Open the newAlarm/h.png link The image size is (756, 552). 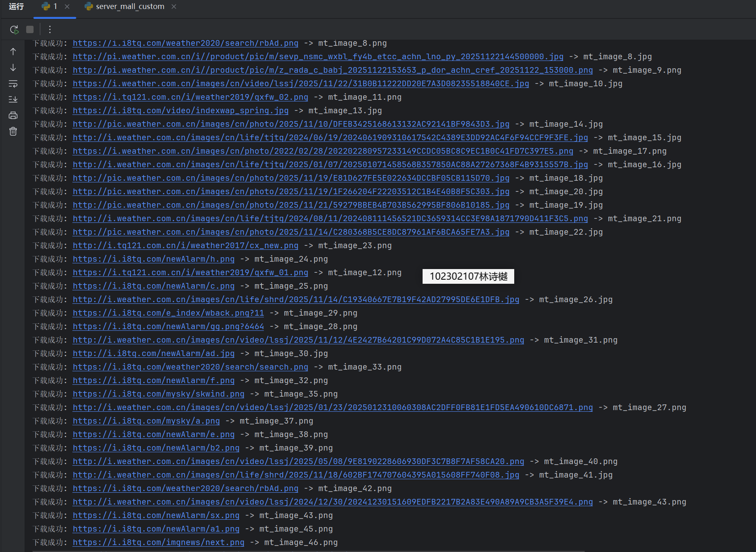[153, 259]
